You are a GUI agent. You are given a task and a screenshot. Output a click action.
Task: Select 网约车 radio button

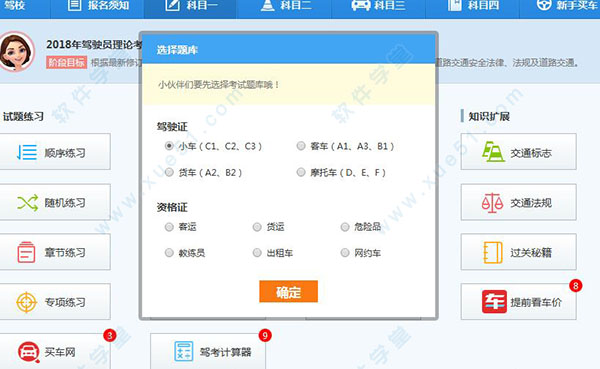click(345, 253)
